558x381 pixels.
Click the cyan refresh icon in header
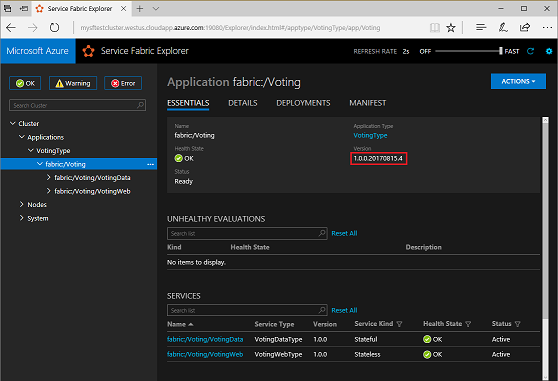click(530, 51)
